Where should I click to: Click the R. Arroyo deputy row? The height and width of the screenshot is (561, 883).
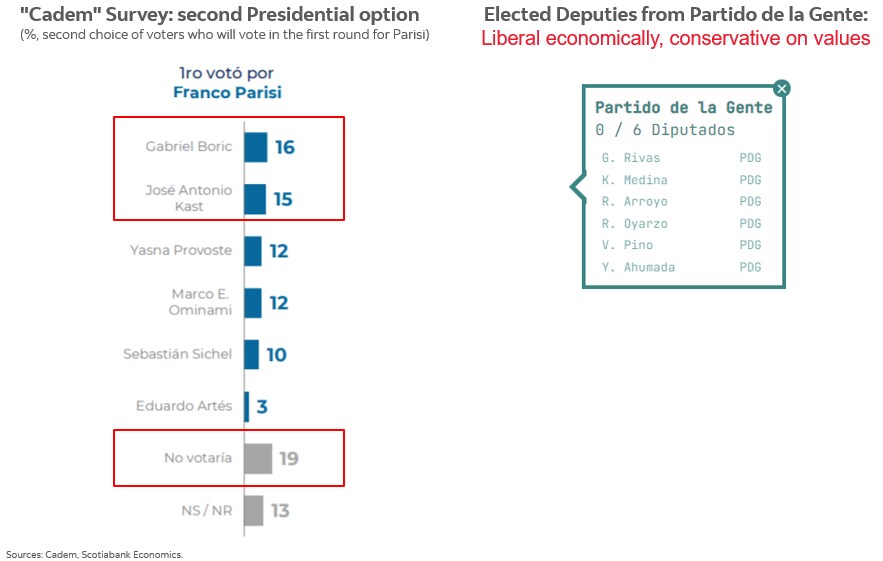pos(634,202)
